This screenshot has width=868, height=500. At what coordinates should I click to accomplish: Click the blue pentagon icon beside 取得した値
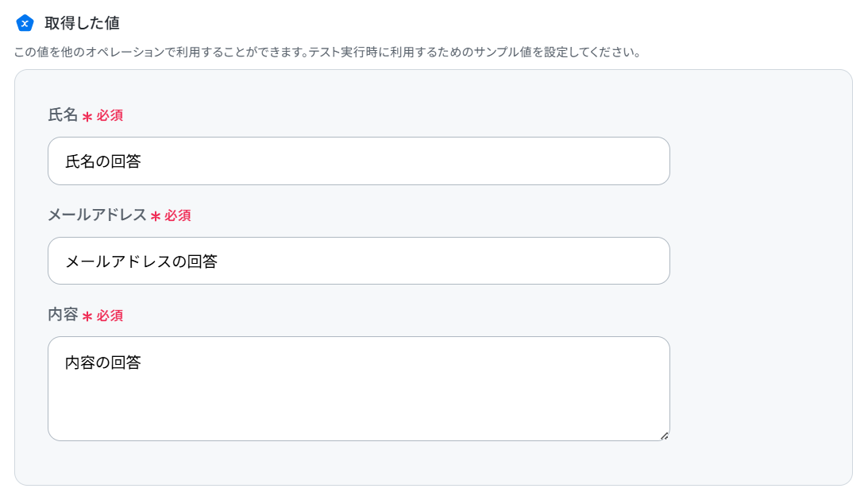click(x=25, y=23)
